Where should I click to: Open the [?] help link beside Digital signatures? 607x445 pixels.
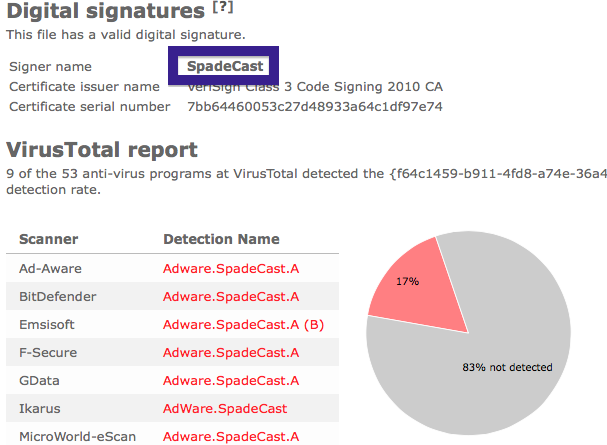[223, 7]
